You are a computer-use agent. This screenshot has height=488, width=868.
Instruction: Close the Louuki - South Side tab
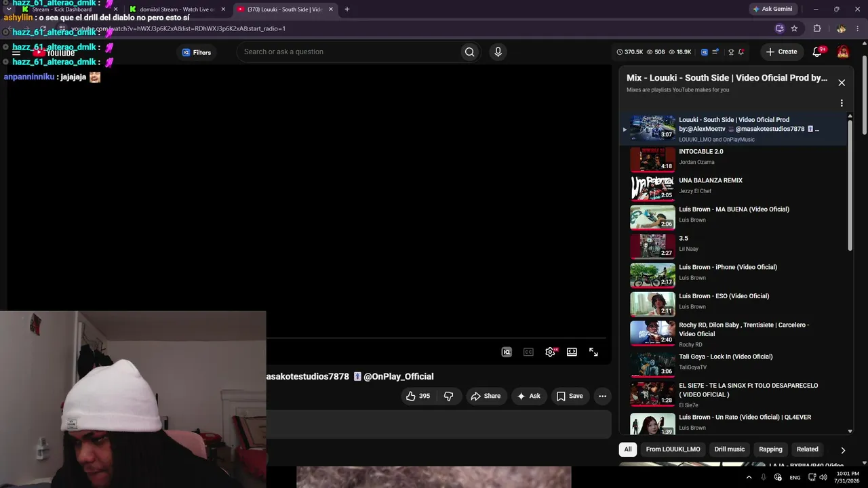[x=331, y=9]
